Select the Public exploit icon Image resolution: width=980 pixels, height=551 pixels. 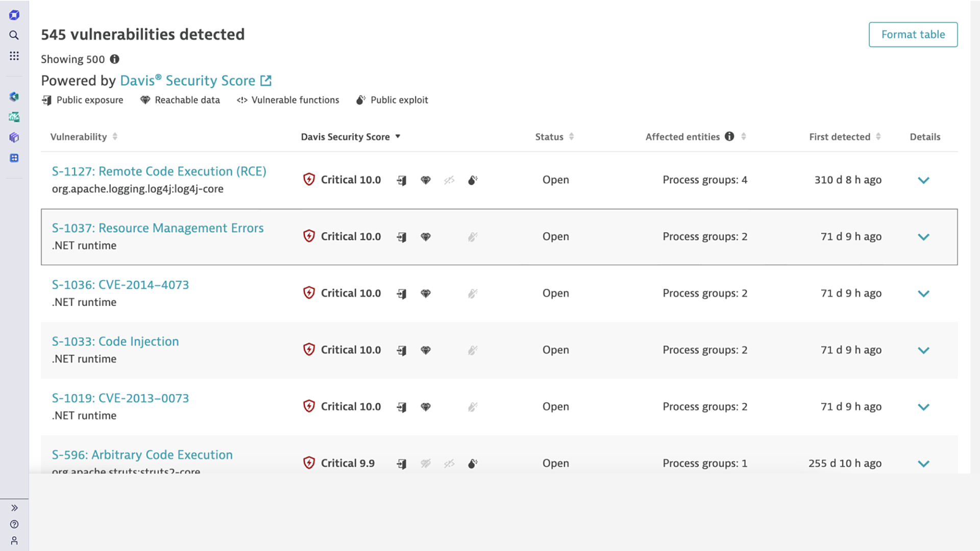(x=361, y=99)
